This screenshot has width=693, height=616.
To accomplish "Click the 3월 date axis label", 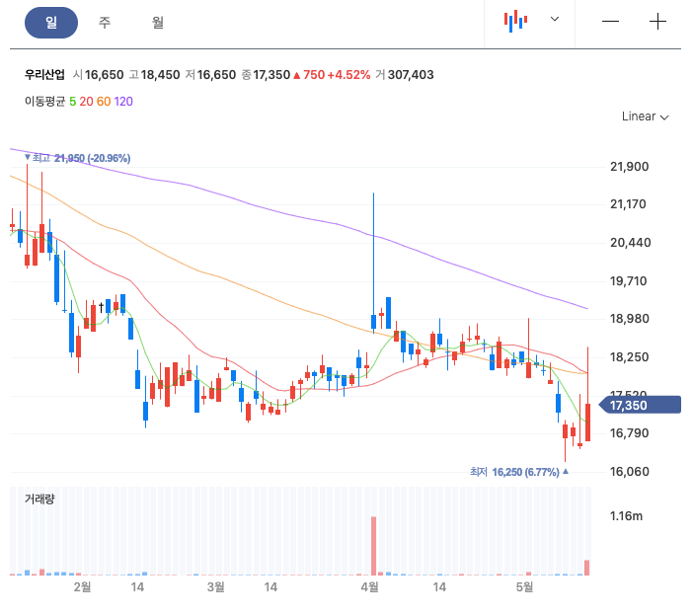I will click(215, 586).
